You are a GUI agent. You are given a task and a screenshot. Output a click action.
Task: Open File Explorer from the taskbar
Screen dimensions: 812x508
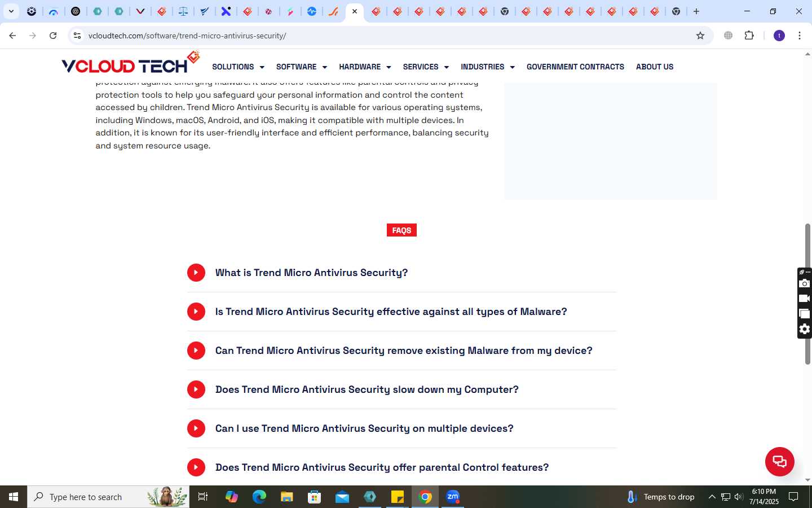pyautogui.click(x=287, y=497)
